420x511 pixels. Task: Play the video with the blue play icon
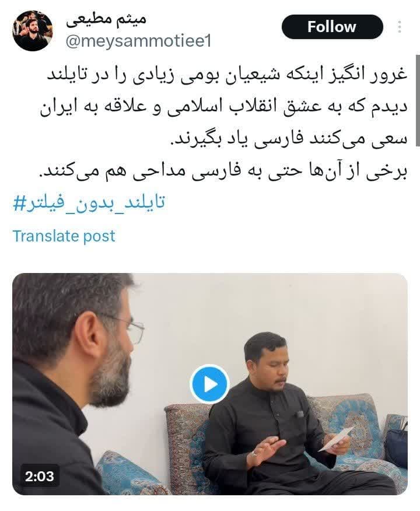(209, 384)
